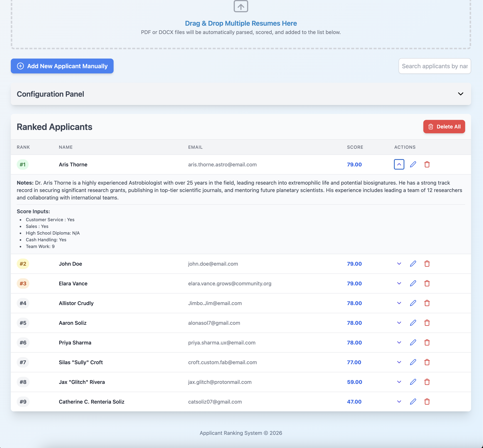Delete Priya Sharma with the trash icon
This screenshot has height=448, width=483.
click(427, 342)
